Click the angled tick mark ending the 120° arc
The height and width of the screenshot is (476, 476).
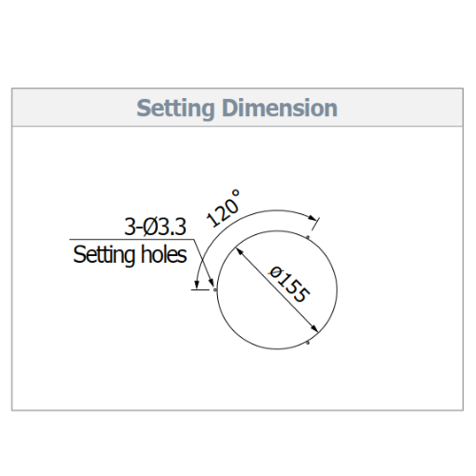coord(316,224)
